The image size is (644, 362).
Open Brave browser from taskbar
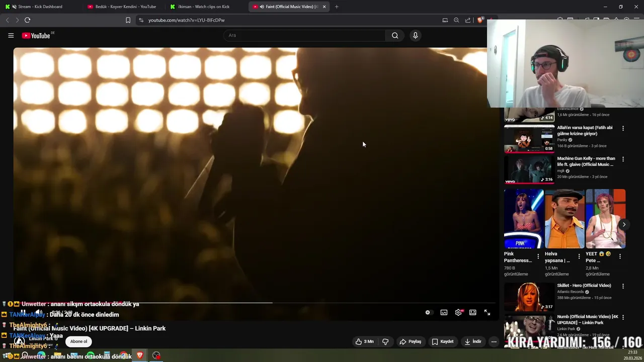140,355
